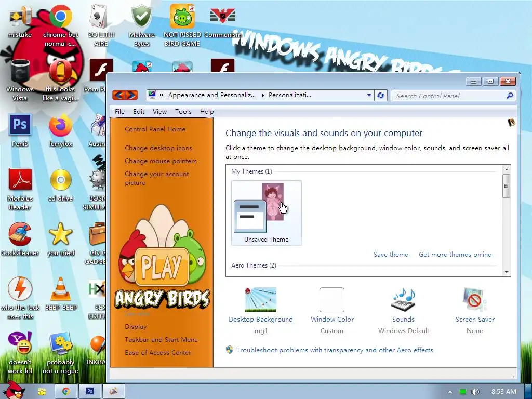
Task: Open the 'SO LIT!!! AIRE' solitaire icon
Action: click(x=101, y=25)
